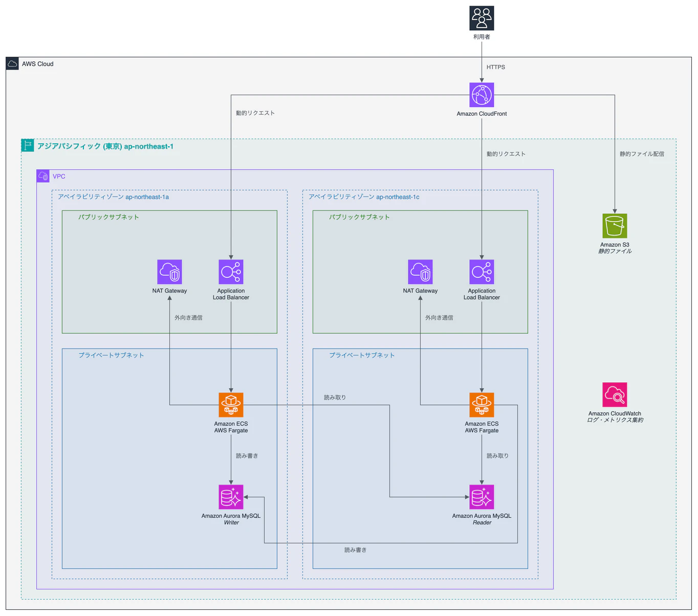Select the Amazon CloudFront icon
Viewport: 698px width, 616px height.
tap(482, 95)
